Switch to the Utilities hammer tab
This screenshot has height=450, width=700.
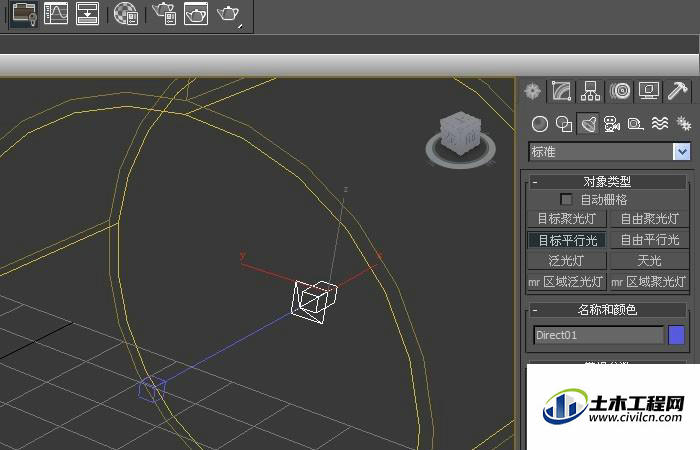tap(678, 91)
